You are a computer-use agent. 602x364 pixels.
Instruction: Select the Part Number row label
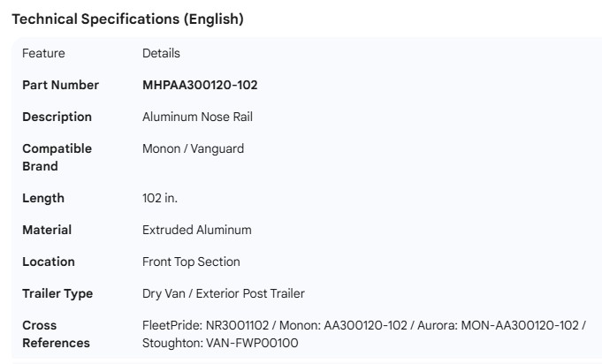point(60,85)
